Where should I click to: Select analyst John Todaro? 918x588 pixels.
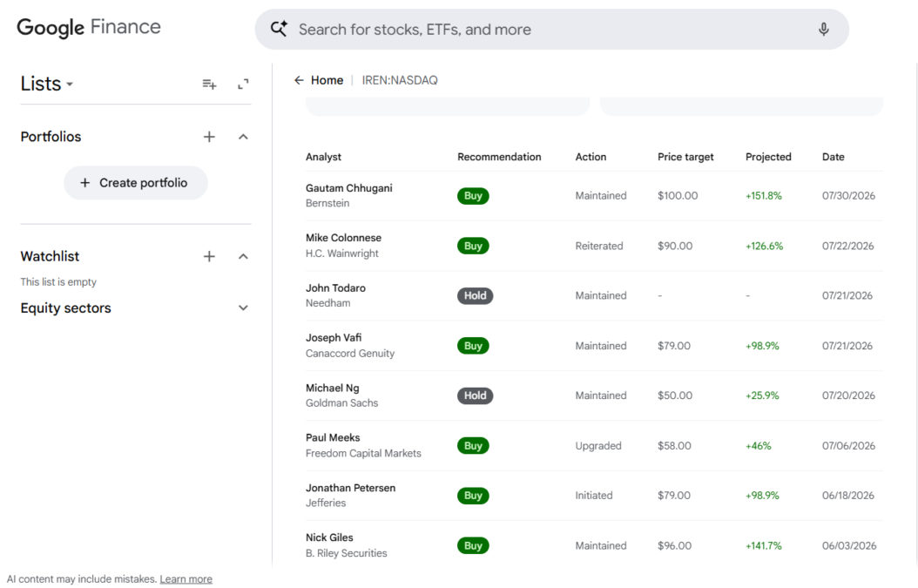335,288
